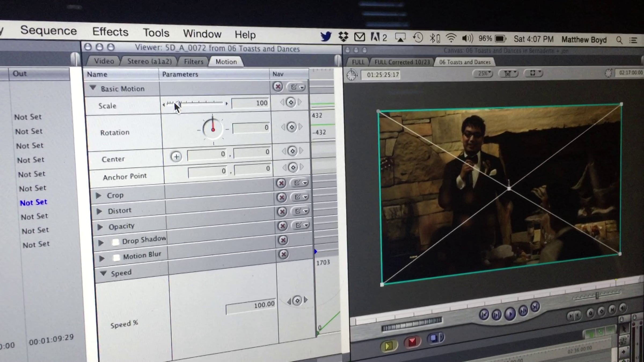Image resolution: width=644 pixels, height=362 pixels.
Task: Open the 25% zoom dropdown in Canvas
Action: tap(483, 73)
